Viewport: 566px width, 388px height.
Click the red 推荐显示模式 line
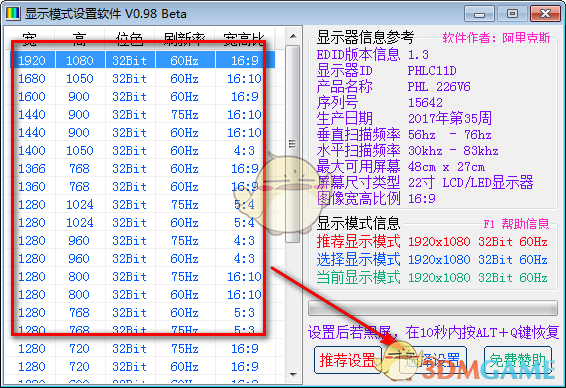pos(432,241)
